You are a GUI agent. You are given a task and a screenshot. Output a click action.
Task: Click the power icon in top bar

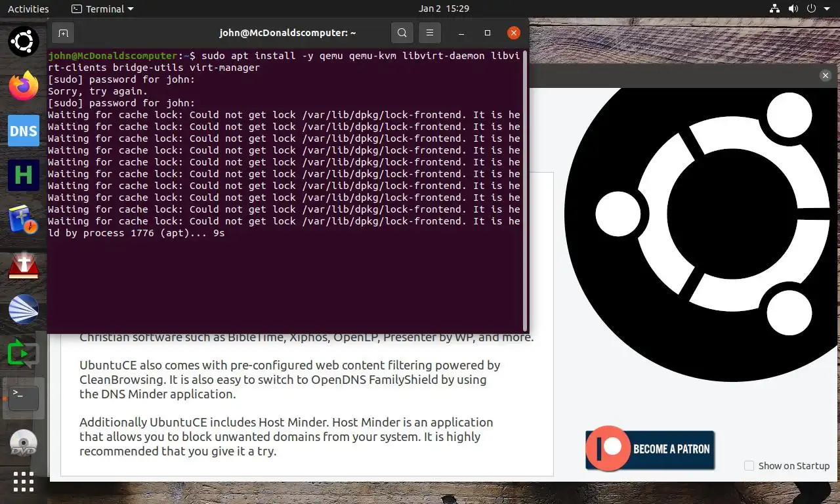point(812,9)
